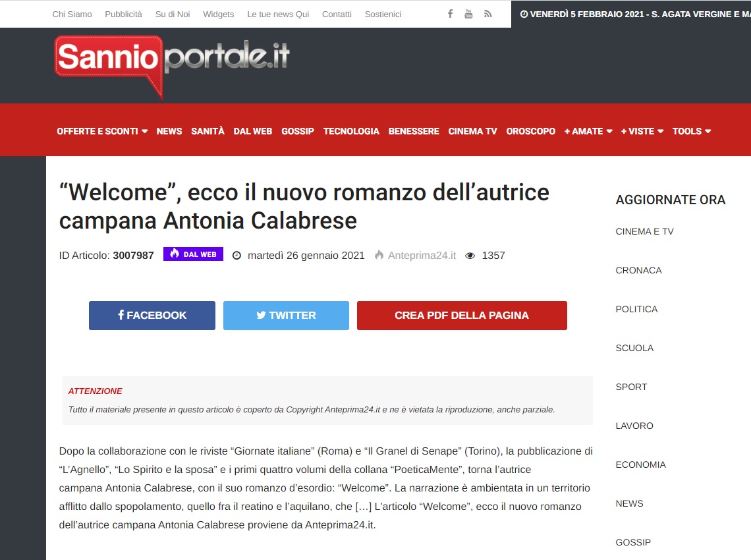Open the RSS feed icon
The height and width of the screenshot is (560, 751).
[487, 14]
